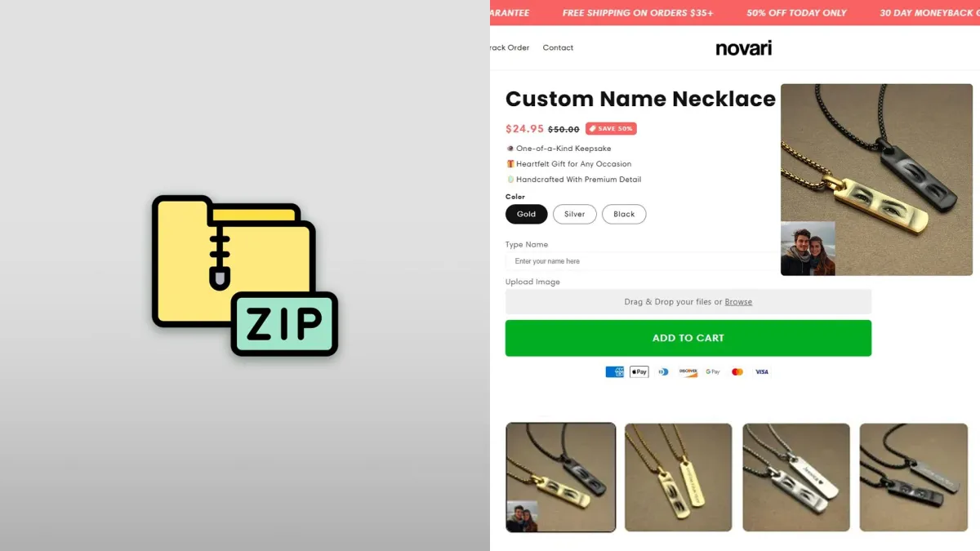This screenshot has height=551, width=980.
Task: Open the Track Order menu link
Action: 510,47
